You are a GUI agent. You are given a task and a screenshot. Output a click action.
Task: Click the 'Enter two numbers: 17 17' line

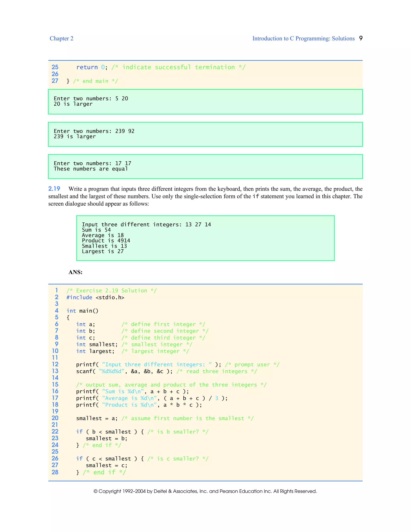[x=93, y=163]
